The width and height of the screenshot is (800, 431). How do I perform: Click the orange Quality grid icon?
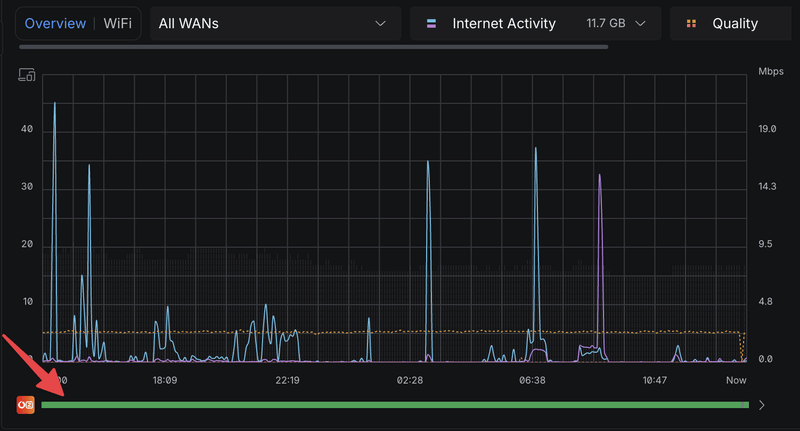pyautogui.click(x=691, y=23)
